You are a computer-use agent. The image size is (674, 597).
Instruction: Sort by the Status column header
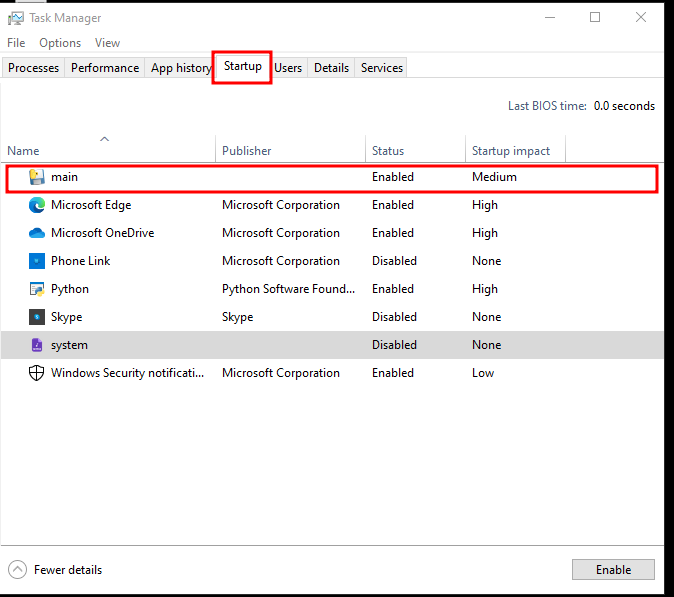tap(388, 151)
